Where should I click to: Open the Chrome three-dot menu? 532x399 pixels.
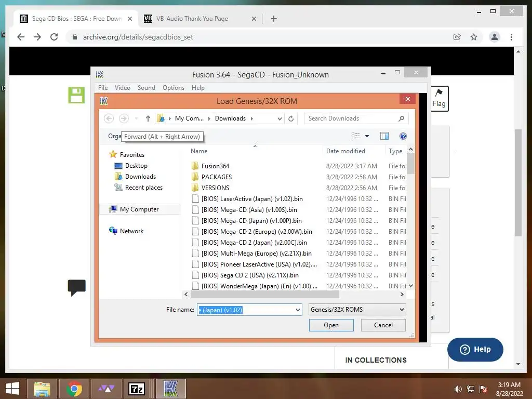(x=511, y=37)
